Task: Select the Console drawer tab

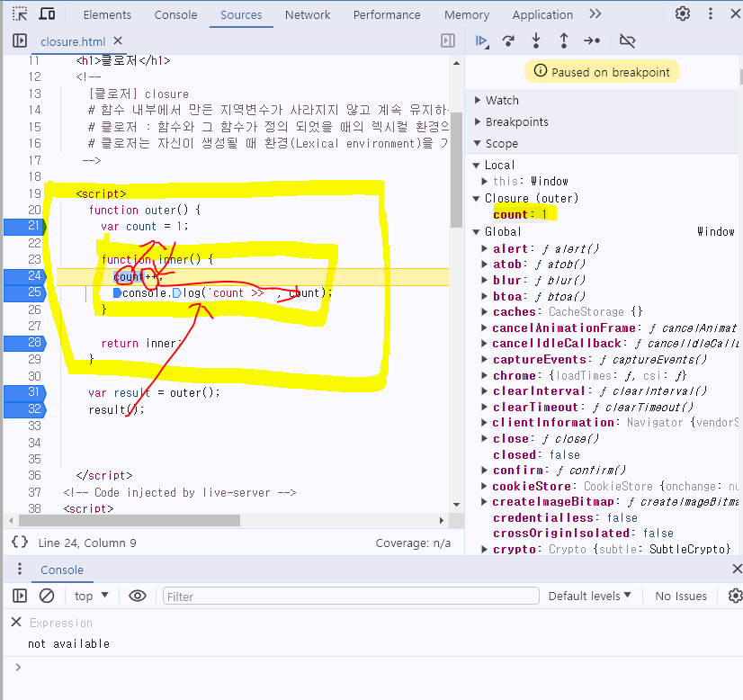Action: [x=62, y=570]
